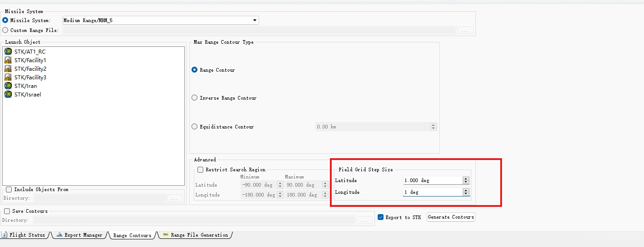Screen dimensions: 644x247
Task: Select the STK/AT1_RC target icon
Action: [x=8, y=51]
